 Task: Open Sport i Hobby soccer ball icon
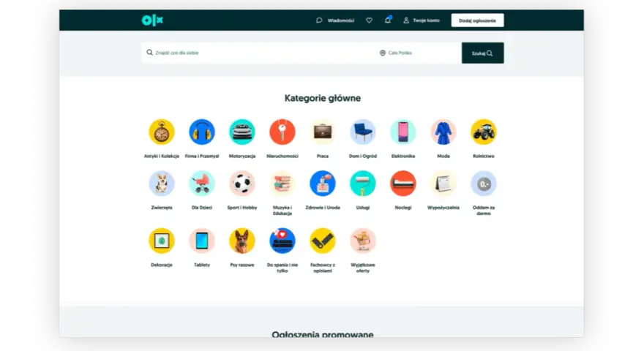(242, 184)
